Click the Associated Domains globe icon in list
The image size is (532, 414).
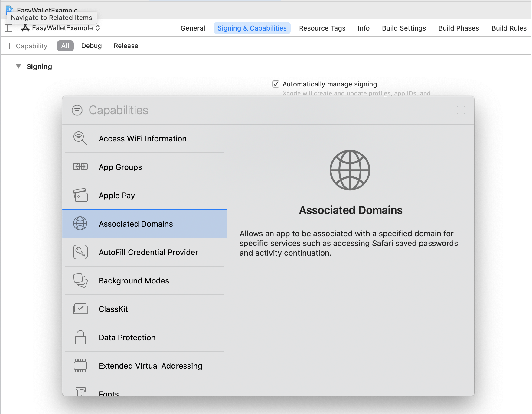80,224
